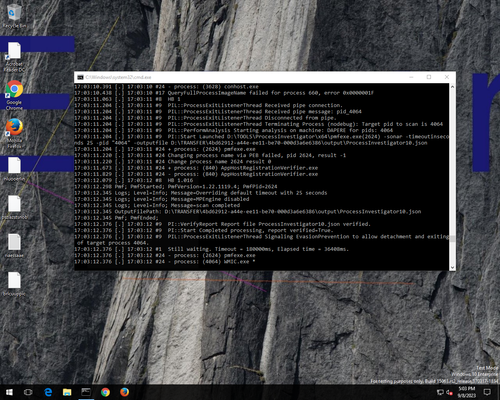Click the 'Received pipe connection' log line
This screenshot has width=500, height=400.
click(x=208, y=105)
